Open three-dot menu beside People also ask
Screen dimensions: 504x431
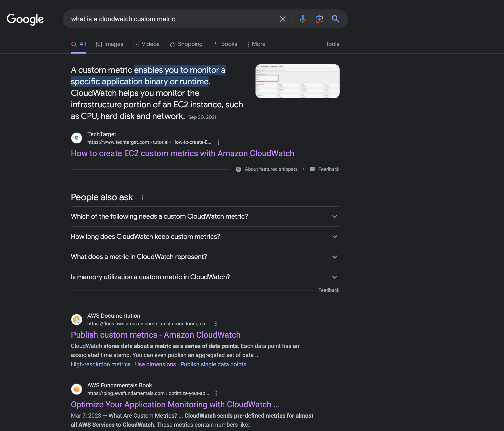[142, 197]
